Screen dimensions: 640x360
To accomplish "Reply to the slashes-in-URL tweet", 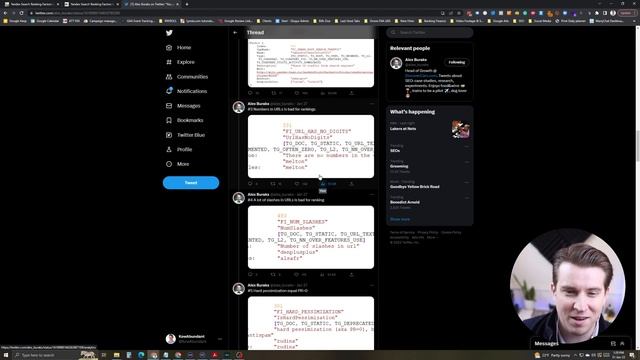I will tap(250, 275).
